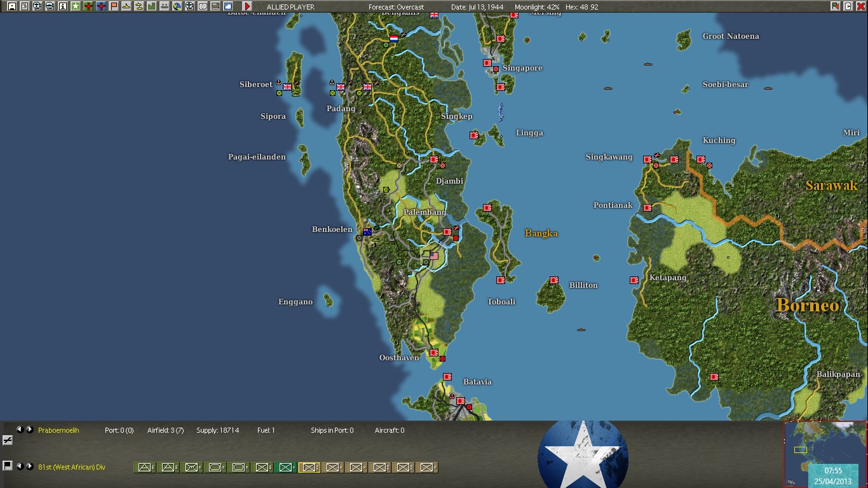Select the Dutch flag unit on Sumatra

click(x=393, y=39)
